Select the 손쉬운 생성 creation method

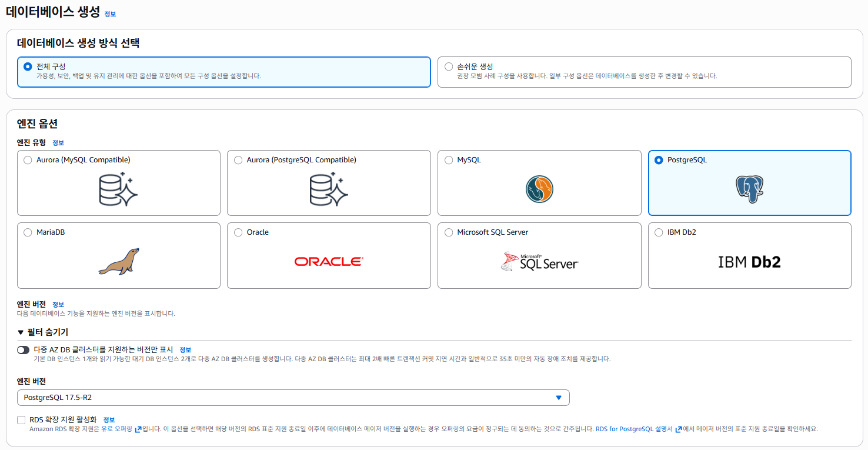[449, 66]
